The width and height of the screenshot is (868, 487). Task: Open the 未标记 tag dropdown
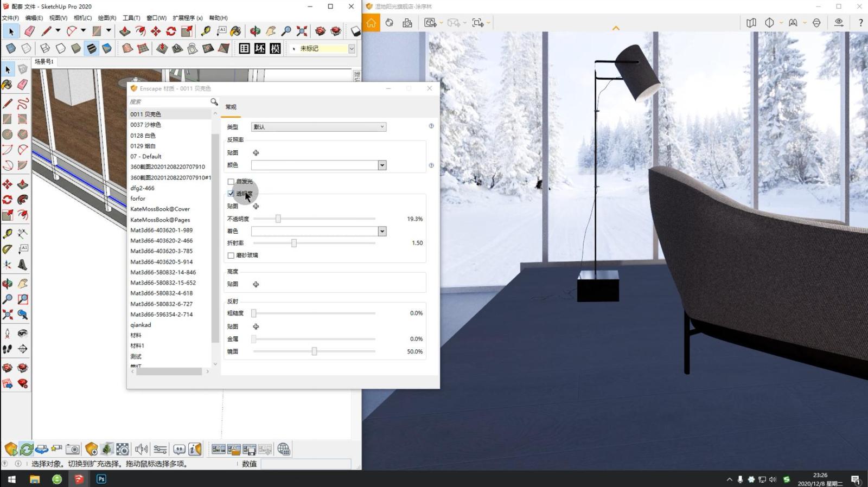pyautogui.click(x=352, y=49)
